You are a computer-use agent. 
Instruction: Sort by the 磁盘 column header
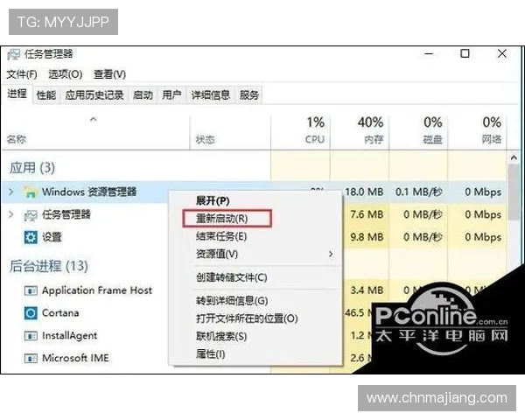click(432, 139)
